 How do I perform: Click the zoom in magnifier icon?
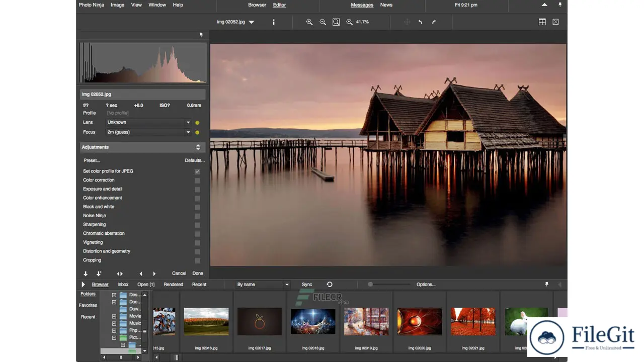[x=309, y=22]
